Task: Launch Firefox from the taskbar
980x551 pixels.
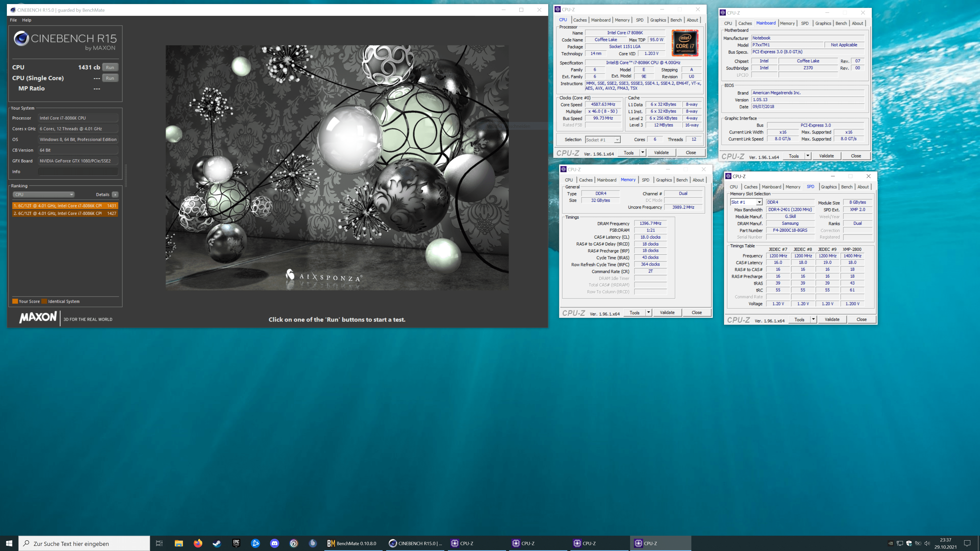Action: pos(198,543)
